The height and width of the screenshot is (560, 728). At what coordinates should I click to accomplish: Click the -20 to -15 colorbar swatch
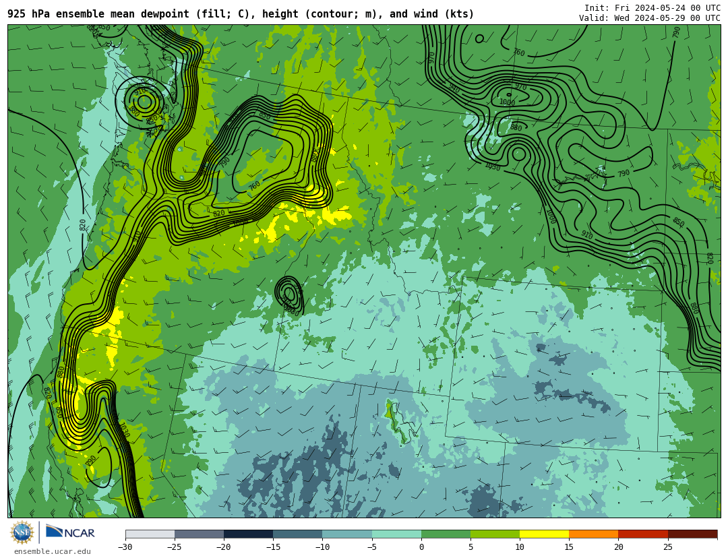248,534
